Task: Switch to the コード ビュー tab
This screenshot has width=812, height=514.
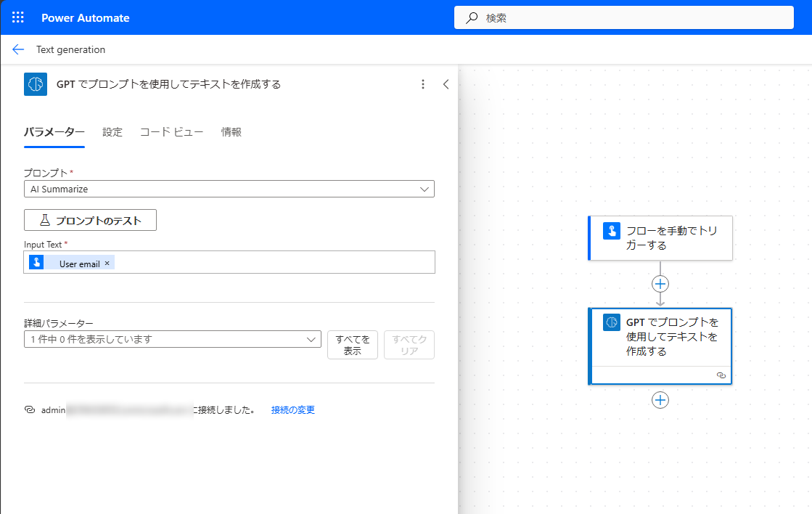Action: click(171, 132)
